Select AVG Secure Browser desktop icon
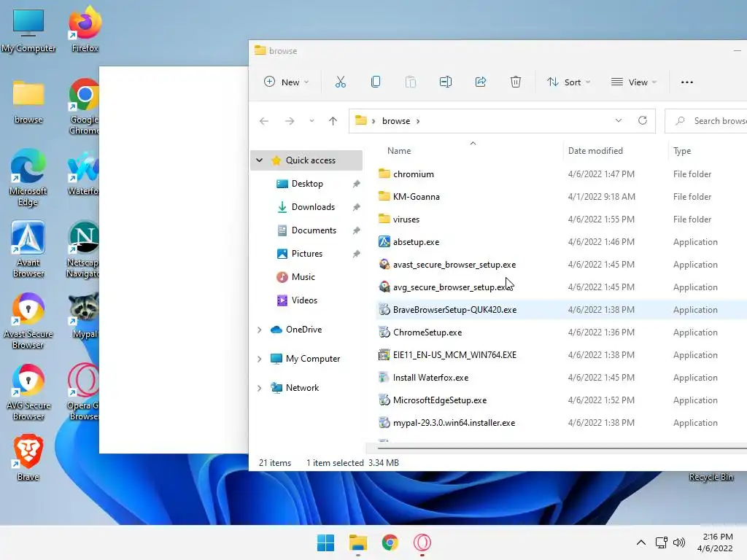The height and width of the screenshot is (560, 747). tap(28, 392)
